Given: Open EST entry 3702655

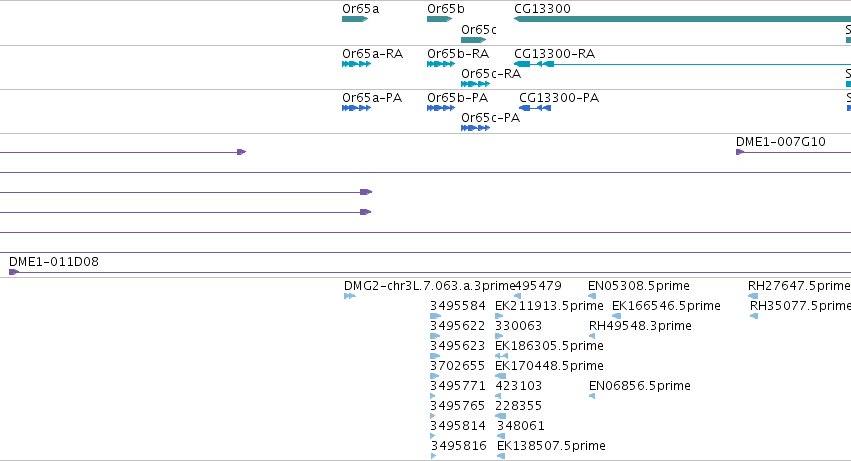Looking at the screenshot, I should [434, 376].
